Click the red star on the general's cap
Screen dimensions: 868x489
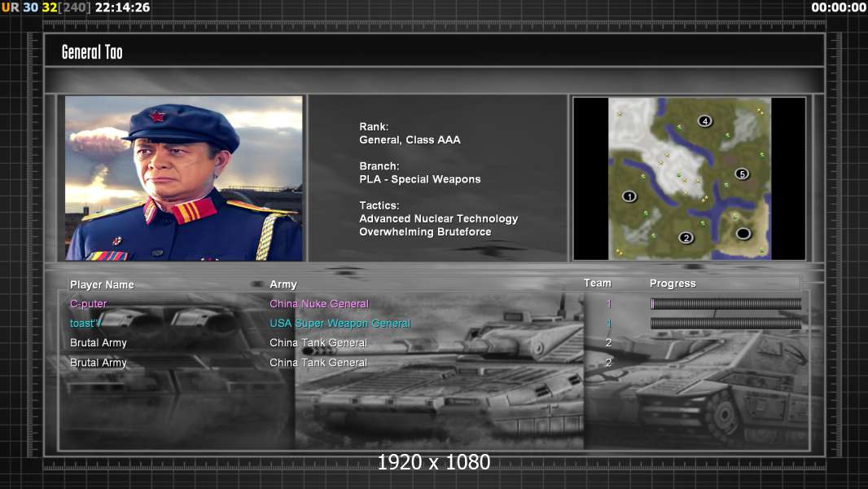point(156,116)
